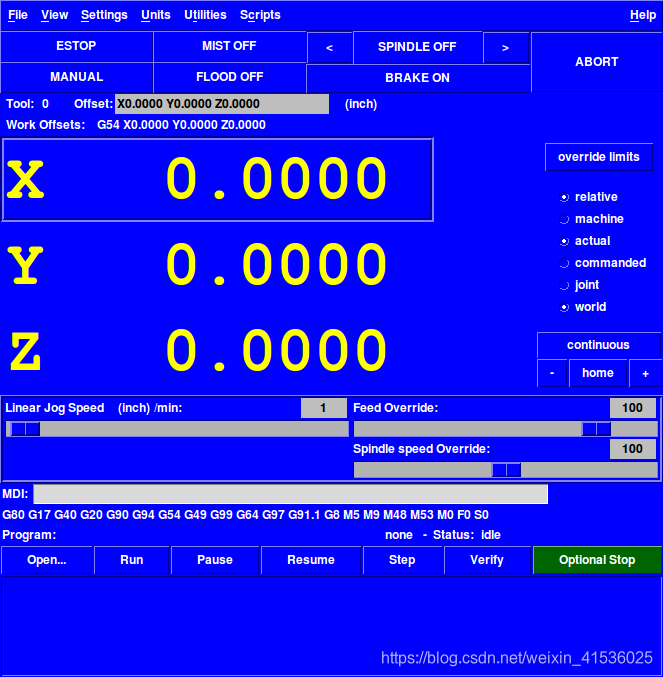Click the Resume button
This screenshot has height=677, width=663.
311,560
